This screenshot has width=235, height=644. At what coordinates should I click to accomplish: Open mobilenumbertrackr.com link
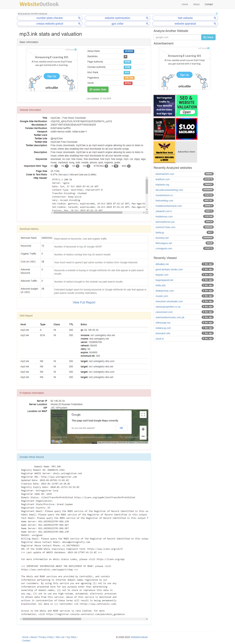pos(169,206)
